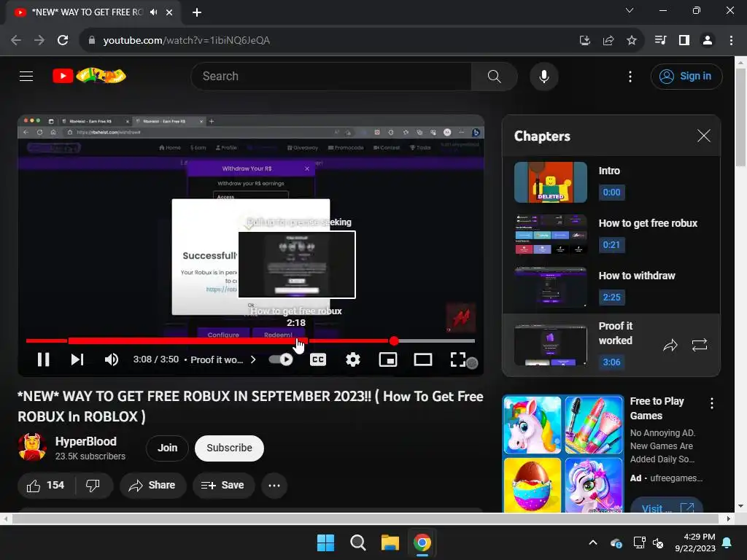Open File Explorer from taskbar
The image size is (747, 560).
click(x=390, y=542)
